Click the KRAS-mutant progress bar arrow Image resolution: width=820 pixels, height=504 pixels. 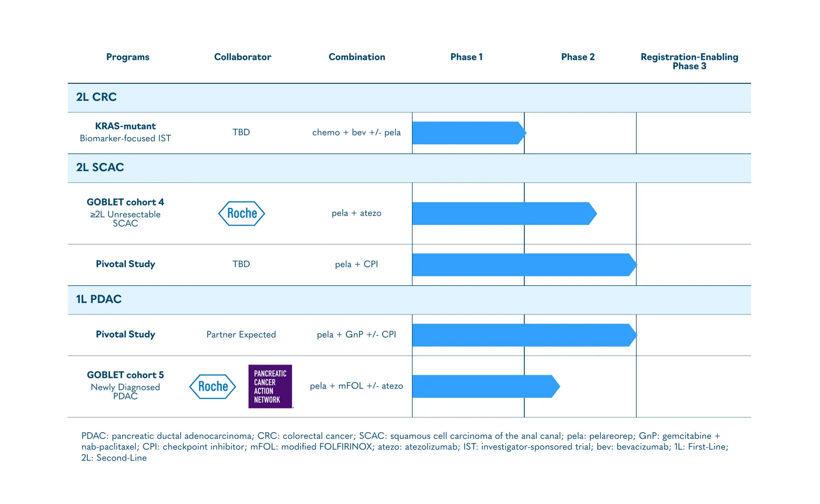click(468, 133)
